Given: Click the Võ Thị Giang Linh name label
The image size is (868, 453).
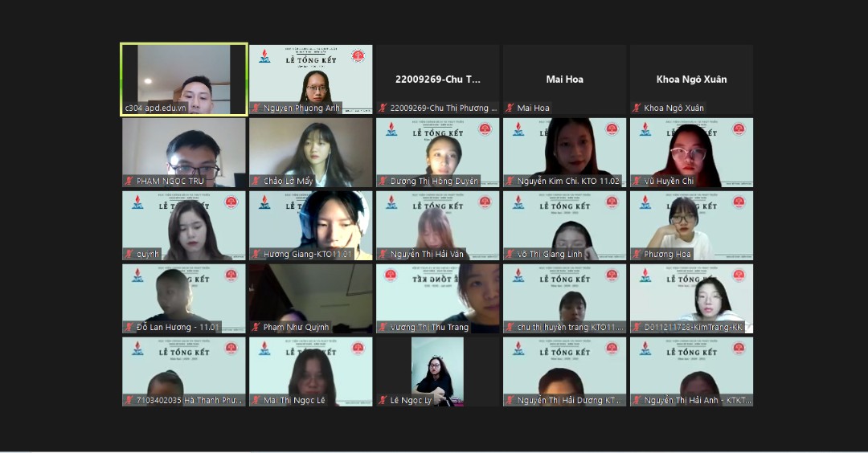Looking at the screenshot, I should 550,255.
